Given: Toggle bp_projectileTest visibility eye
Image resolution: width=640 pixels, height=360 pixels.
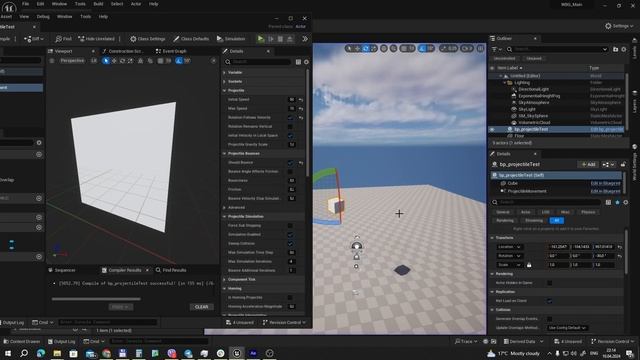Looking at the screenshot, I should point(492,129).
